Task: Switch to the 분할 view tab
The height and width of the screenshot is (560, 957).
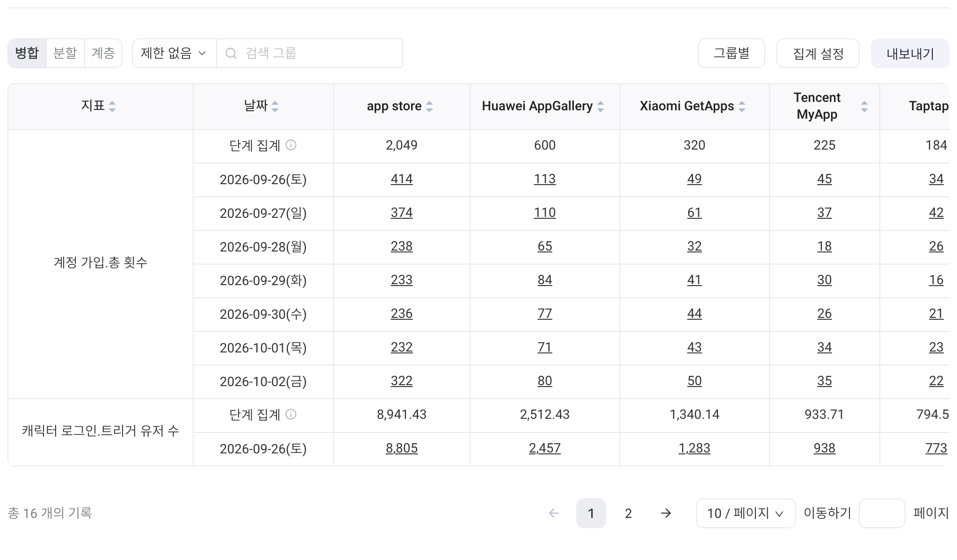Action: point(65,53)
